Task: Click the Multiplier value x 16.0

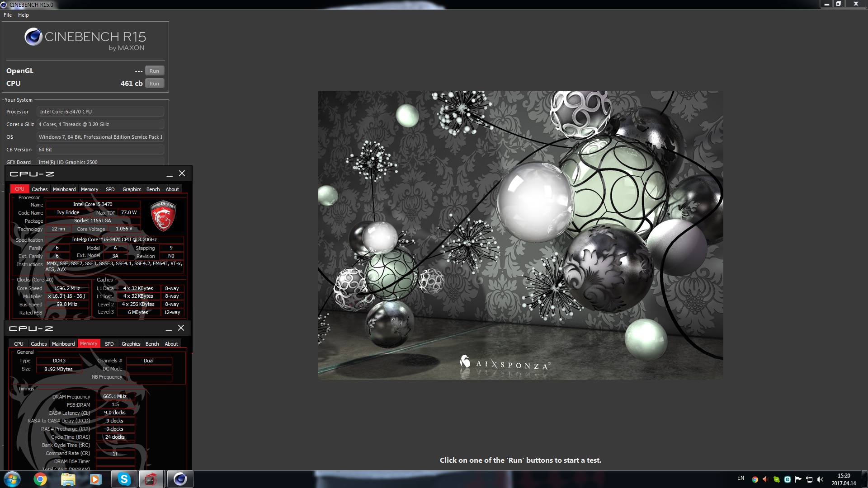Action: (x=67, y=296)
